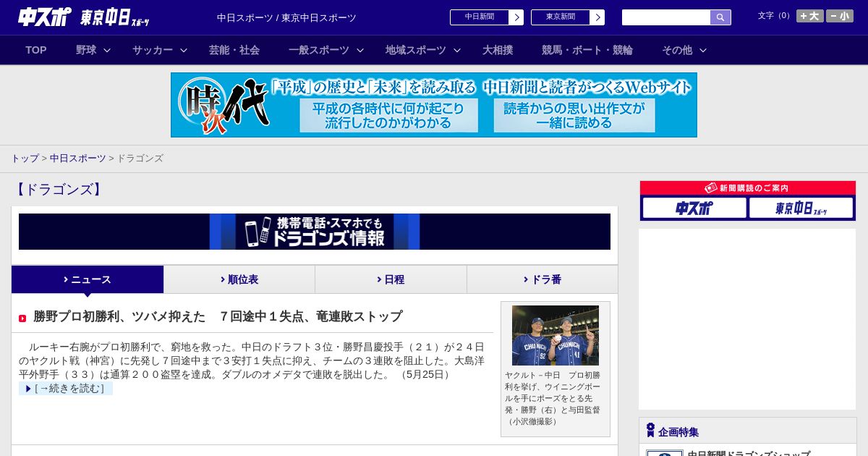The image size is (868, 456).
Task: Click トップ breadcrumb link
Action: [x=25, y=159]
